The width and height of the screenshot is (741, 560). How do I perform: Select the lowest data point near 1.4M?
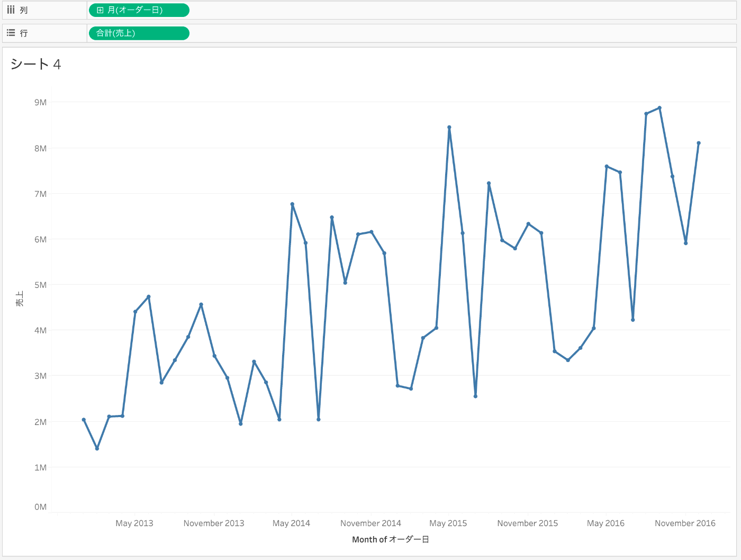point(97,448)
